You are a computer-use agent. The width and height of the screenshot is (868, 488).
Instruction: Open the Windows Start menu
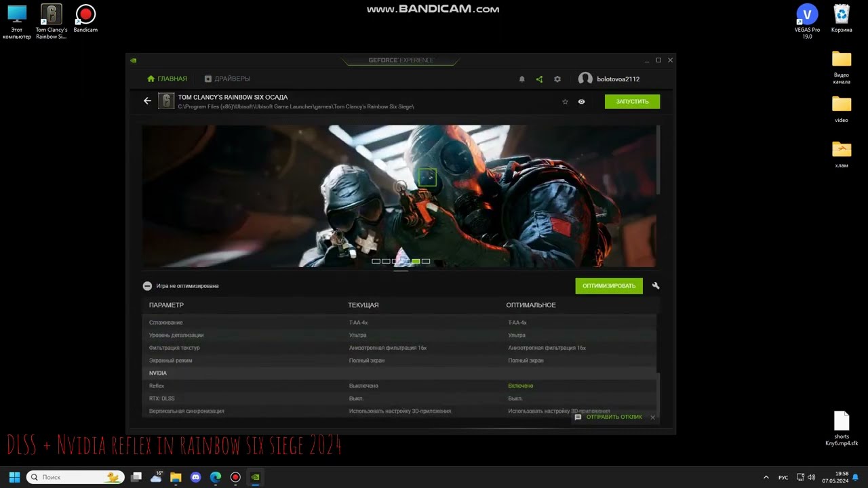click(x=14, y=477)
